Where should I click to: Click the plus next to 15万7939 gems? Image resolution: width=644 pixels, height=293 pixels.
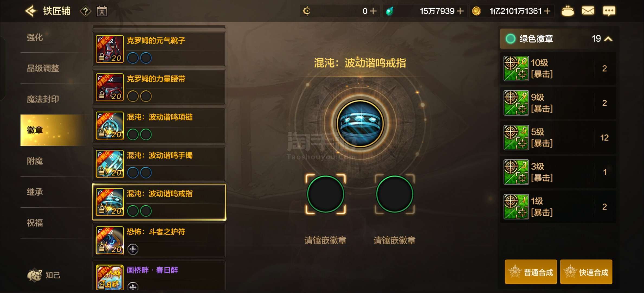pyautogui.click(x=460, y=11)
